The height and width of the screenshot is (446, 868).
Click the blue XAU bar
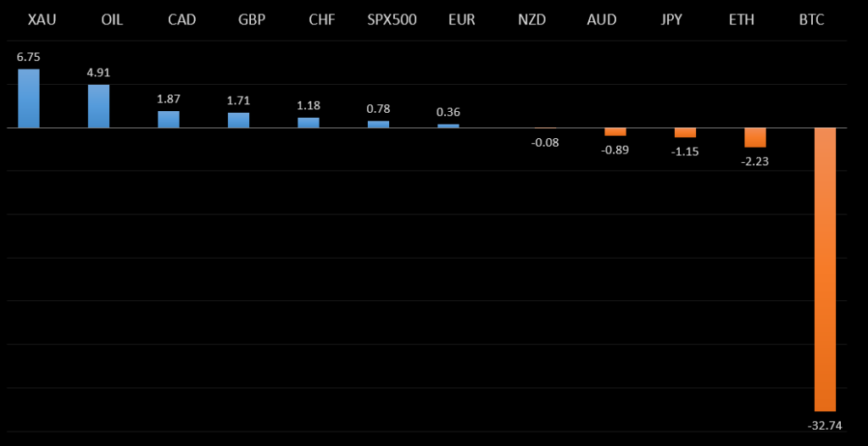29,98
